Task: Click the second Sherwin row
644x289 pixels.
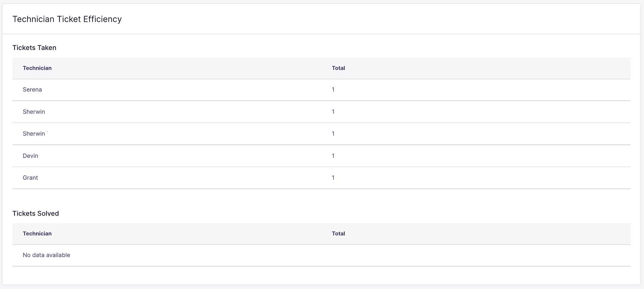Action: (x=34, y=133)
